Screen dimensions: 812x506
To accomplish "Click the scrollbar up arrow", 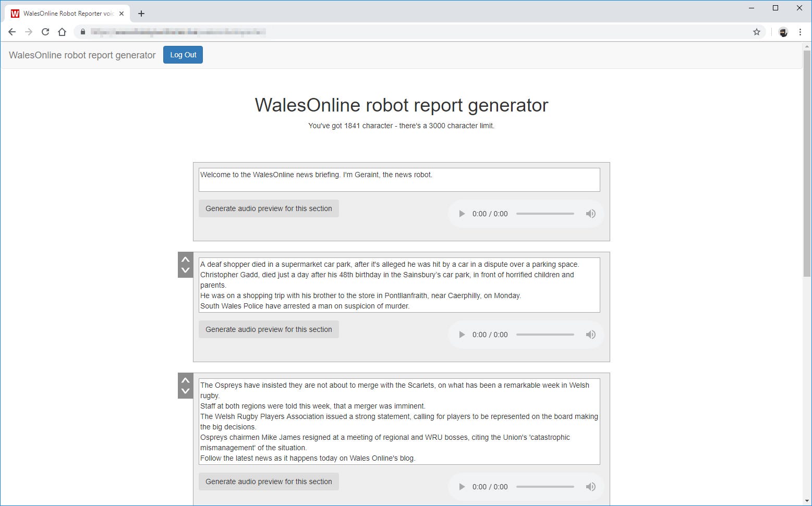I will [807, 47].
